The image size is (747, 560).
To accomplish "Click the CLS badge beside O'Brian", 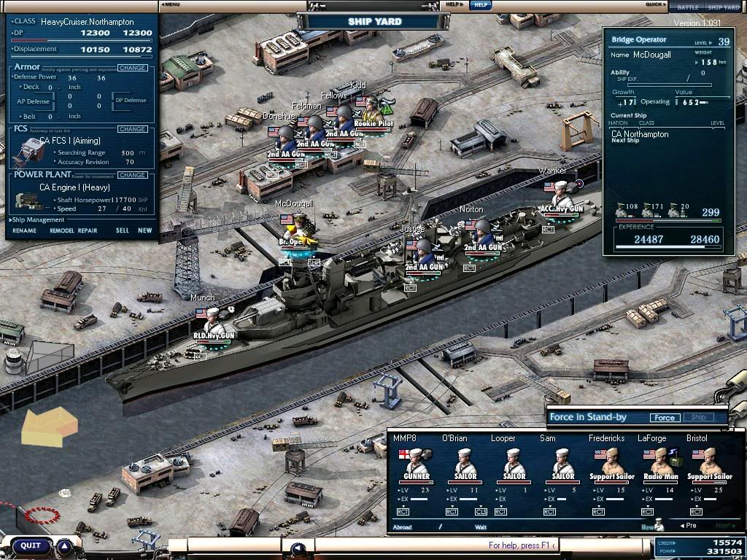I will pyautogui.click(x=481, y=512).
